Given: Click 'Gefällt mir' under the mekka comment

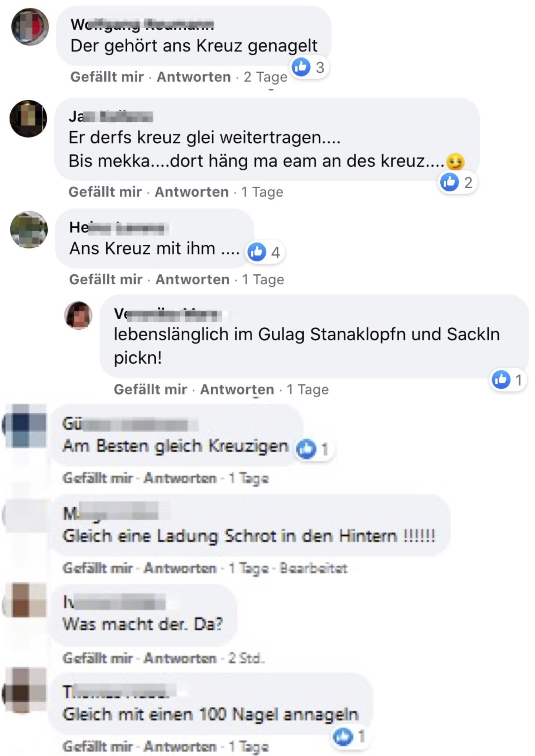Looking at the screenshot, I should click(x=105, y=192).
